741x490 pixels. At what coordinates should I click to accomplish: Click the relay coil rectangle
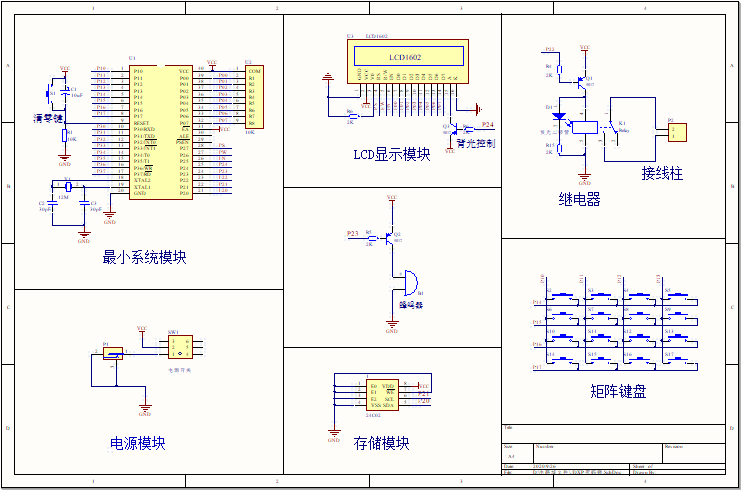(x=585, y=128)
